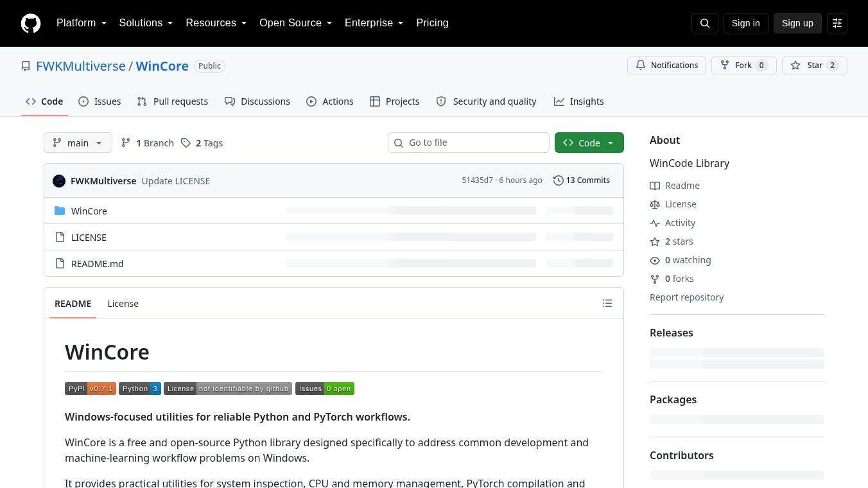Click the Issues 0 open badge

(325, 388)
